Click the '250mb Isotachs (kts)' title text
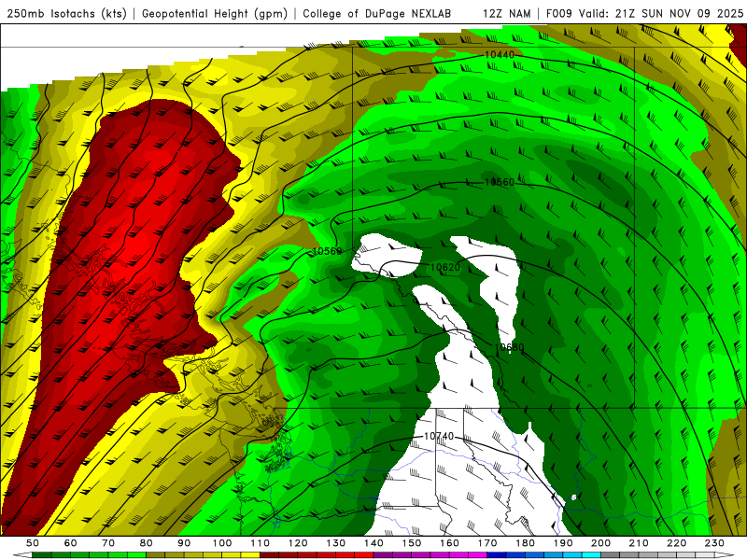 [x=66, y=14]
